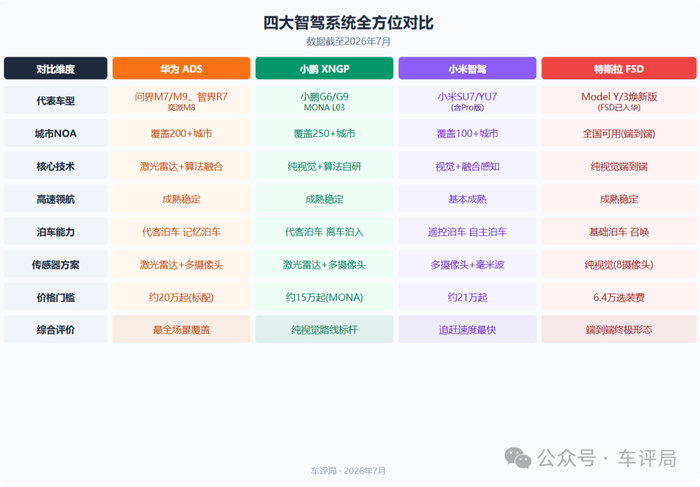
Task: Click the cell 纯视觉端到端
Action: click(619, 166)
